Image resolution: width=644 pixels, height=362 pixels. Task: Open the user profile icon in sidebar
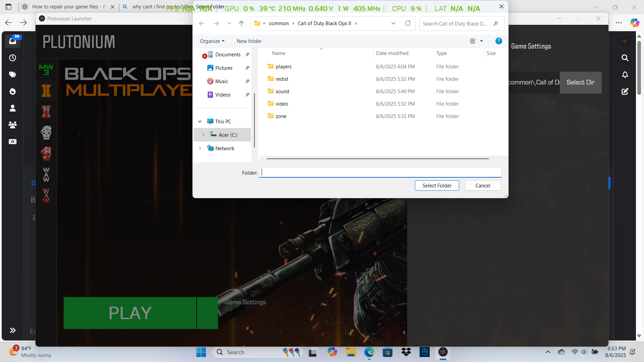(12, 108)
